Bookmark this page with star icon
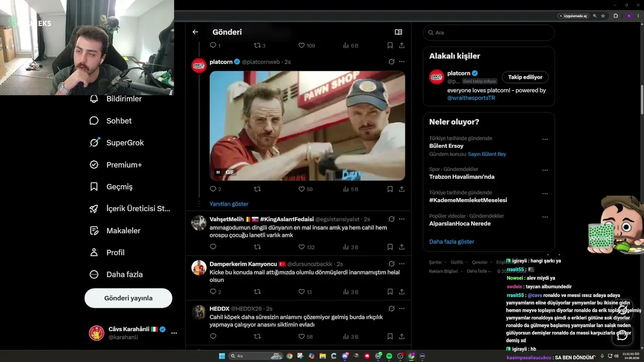644x362 pixels. pos(603,16)
